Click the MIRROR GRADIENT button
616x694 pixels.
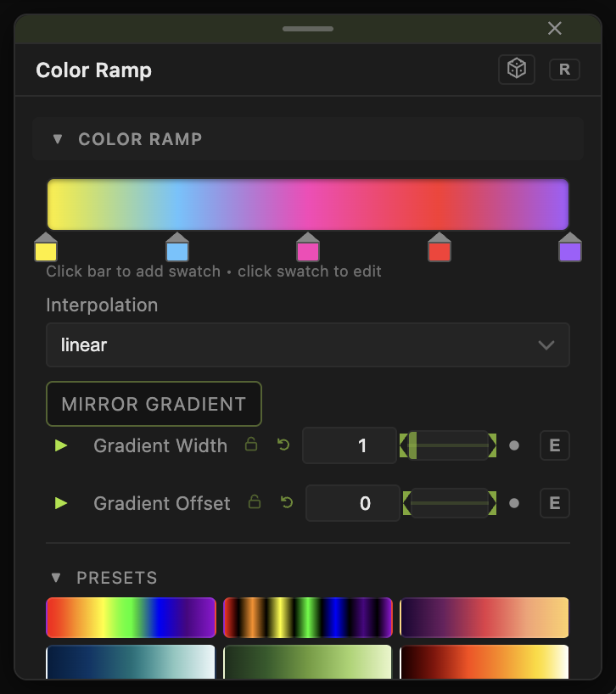click(154, 404)
